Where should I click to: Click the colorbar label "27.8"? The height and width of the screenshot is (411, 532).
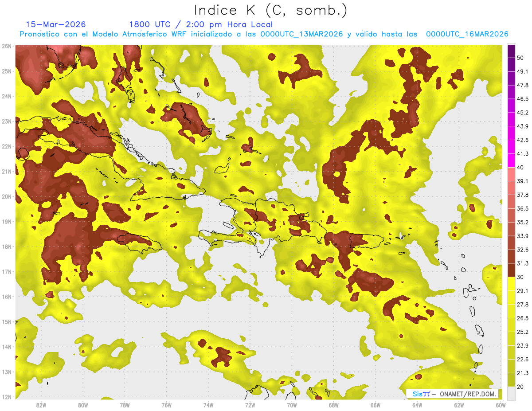click(523, 305)
